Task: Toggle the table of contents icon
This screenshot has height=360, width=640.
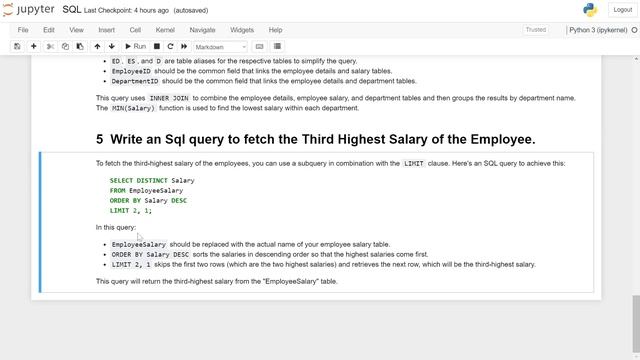Action: (277, 47)
